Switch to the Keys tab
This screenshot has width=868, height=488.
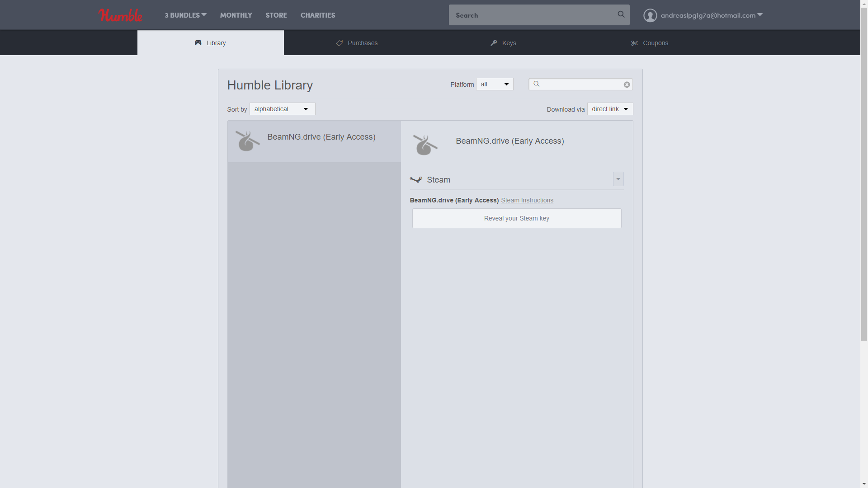click(x=504, y=43)
